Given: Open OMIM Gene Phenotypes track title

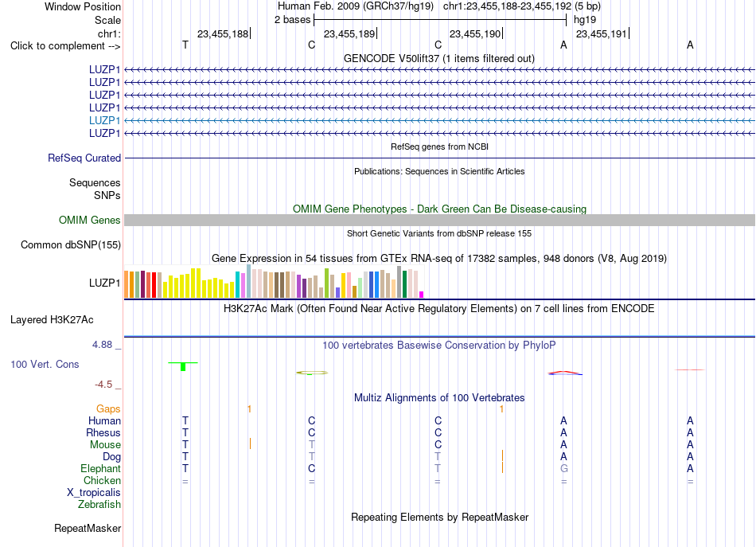Looking at the screenshot, I should (439, 209).
